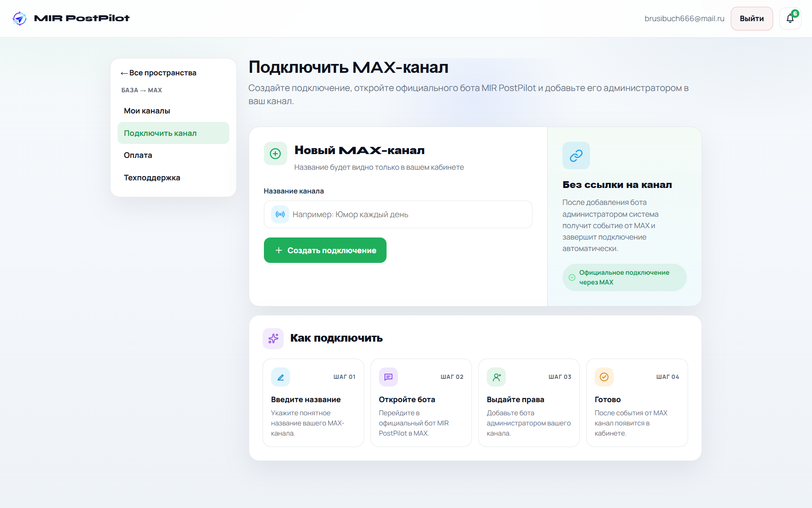This screenshot has height=508, width=812.
Task: Click the БАЗА → MAX breadcrumb text
Action: click(x=142, y=90)
